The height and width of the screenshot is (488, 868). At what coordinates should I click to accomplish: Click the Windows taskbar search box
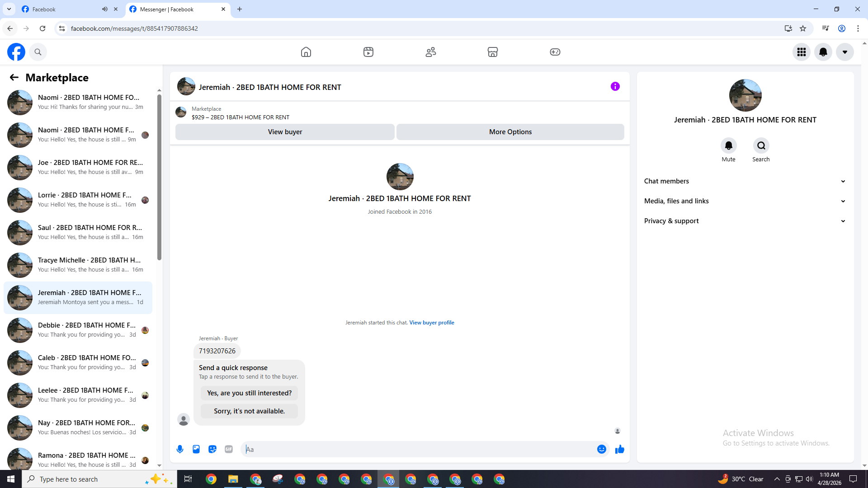[x=99, y=479]
